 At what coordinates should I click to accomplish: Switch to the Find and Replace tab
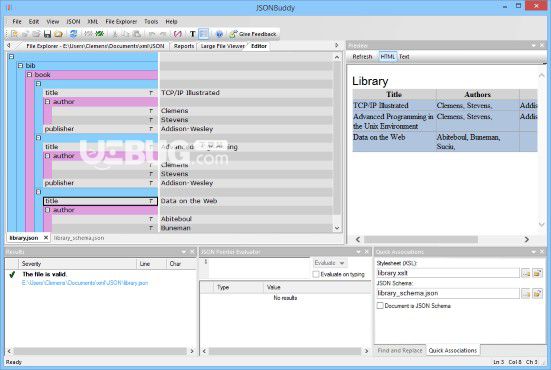coord(400,350)
